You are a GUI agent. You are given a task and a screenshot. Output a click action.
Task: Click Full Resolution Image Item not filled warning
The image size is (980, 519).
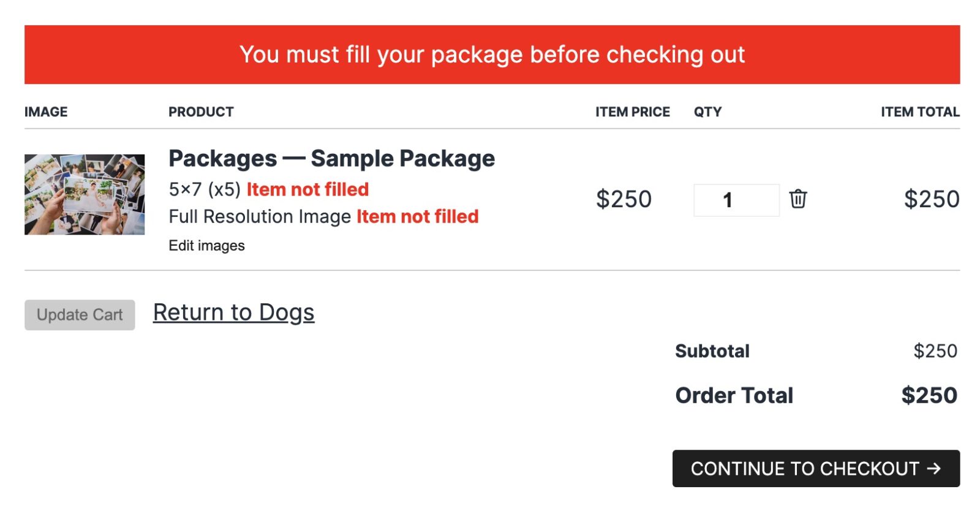(417, 216)
